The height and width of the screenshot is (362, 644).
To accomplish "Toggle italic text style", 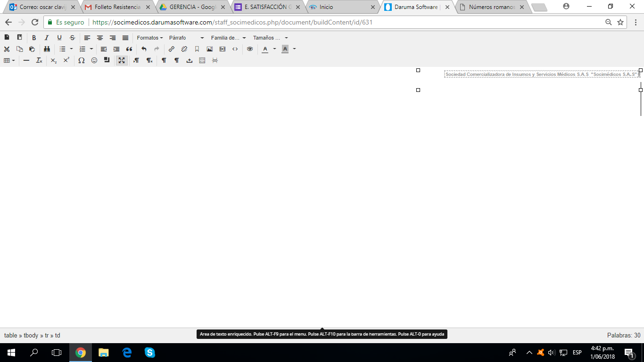I will (x=47, y=38).
